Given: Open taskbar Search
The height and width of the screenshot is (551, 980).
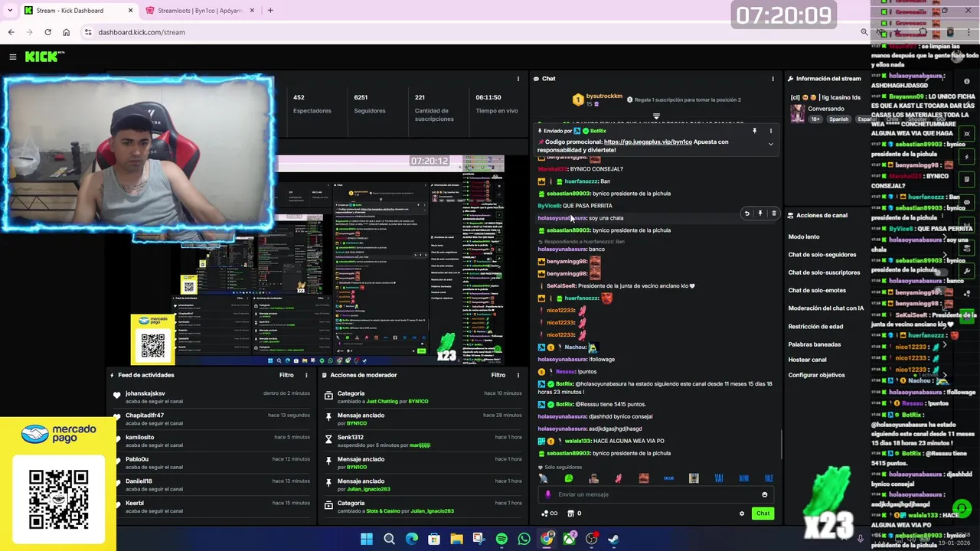Looking at the screenshot, I should (x=389, y=539).
